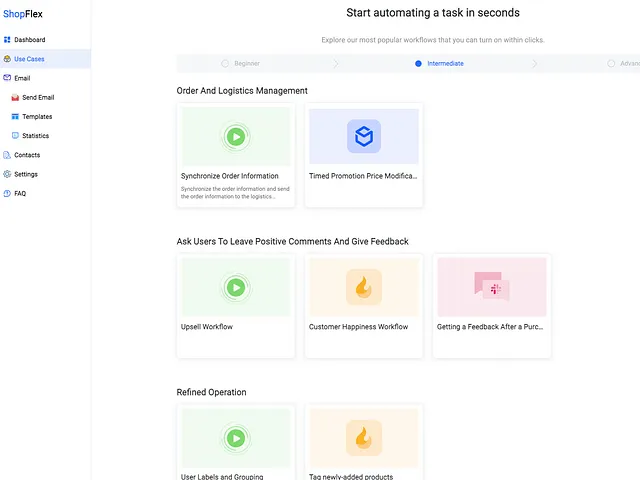The height and width of the screenshot is (480, 640).
Task: Click Customer Happiness flame icon
Action: (364, 287)
